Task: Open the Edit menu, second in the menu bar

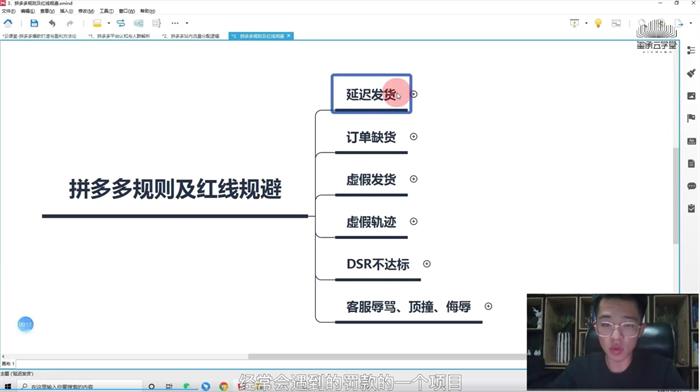Action: (27, 11)
